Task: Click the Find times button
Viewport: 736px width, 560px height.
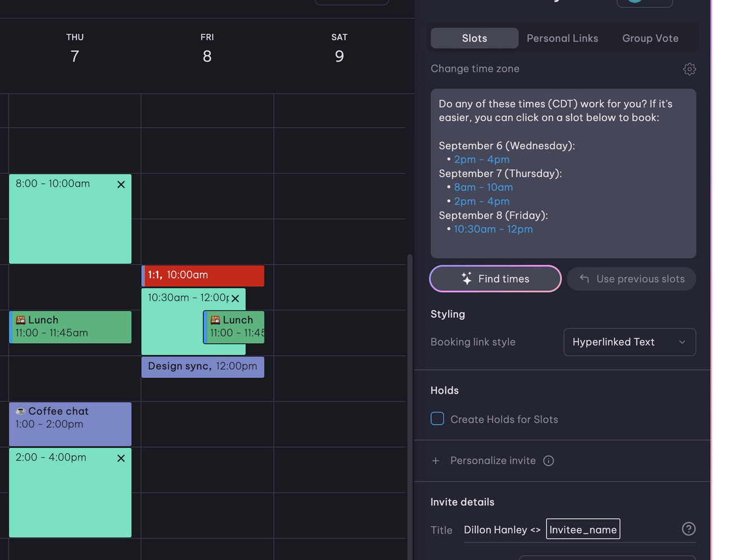Action: point(495,278)
